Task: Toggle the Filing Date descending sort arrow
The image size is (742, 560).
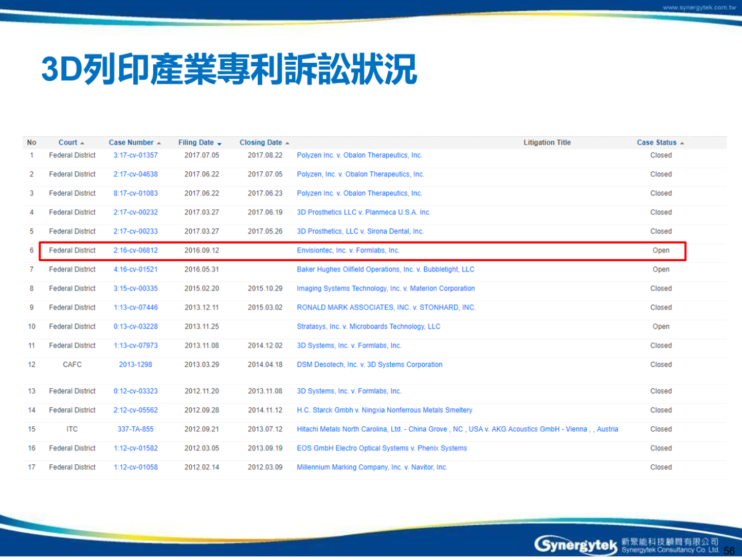Action: tap(220, 144)
